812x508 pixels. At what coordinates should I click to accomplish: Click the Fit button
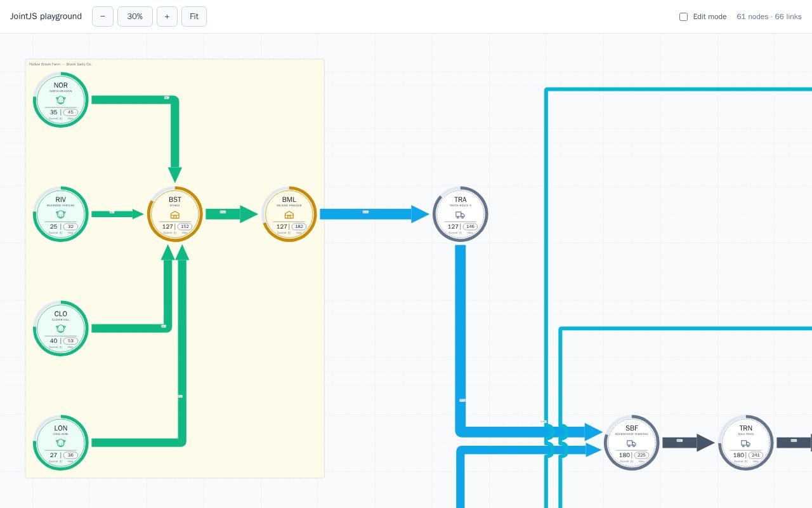click(194, 17)
